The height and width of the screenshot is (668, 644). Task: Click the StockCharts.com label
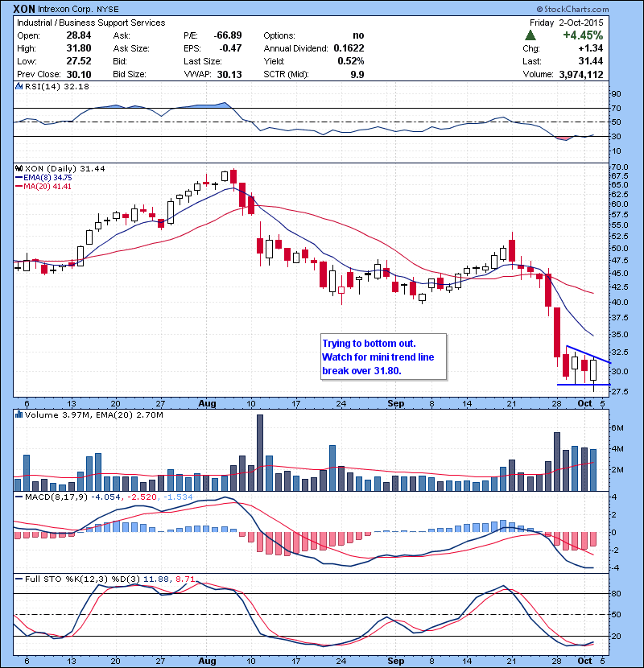pos(572,9)
